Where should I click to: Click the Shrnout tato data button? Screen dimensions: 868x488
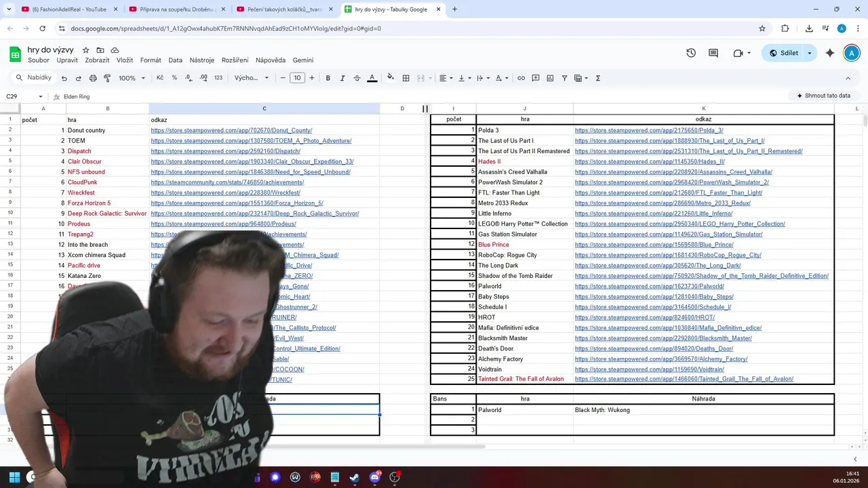point(823,96)
